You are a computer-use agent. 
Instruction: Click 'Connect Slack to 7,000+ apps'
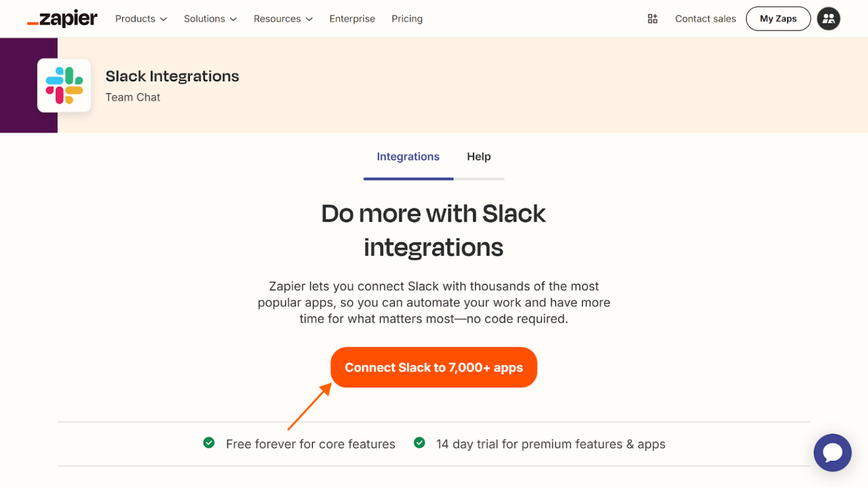coord(433,367)
